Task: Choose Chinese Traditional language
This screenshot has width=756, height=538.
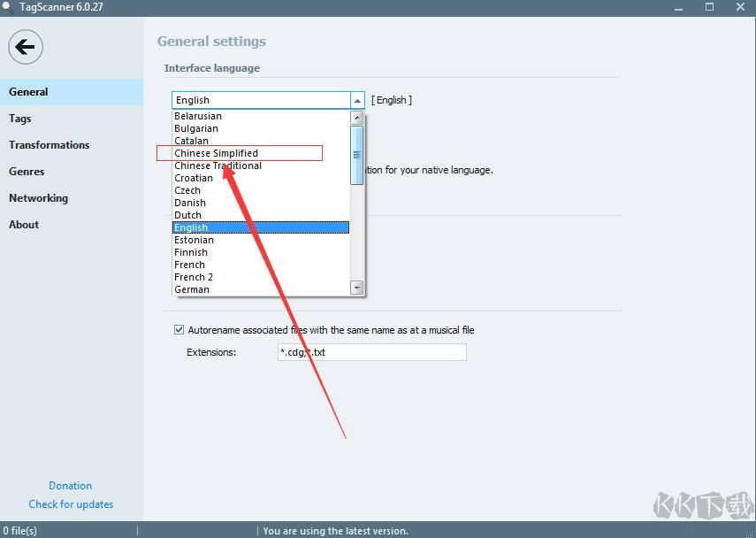Action: coord(261,165)
